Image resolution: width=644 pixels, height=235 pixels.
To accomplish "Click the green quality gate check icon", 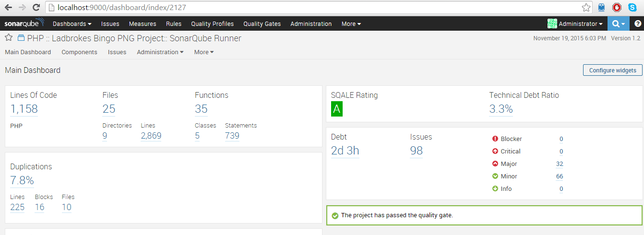I will click(335, 216).
